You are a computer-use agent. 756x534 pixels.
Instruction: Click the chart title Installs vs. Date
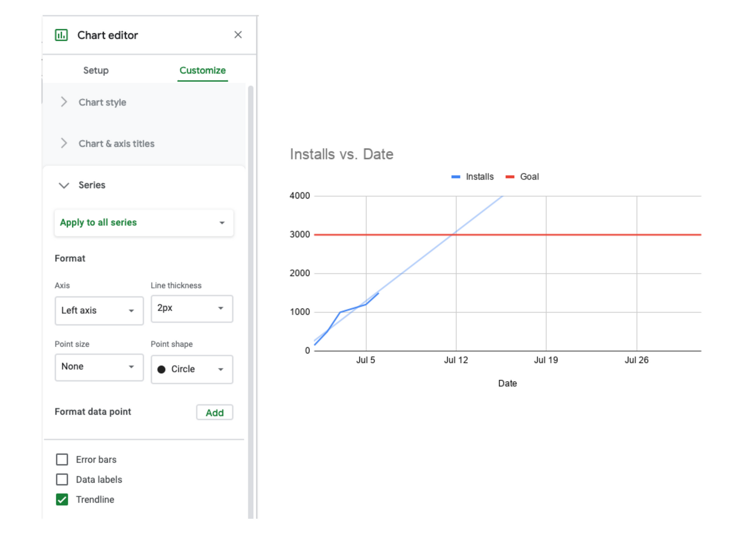tap(341, 154)
